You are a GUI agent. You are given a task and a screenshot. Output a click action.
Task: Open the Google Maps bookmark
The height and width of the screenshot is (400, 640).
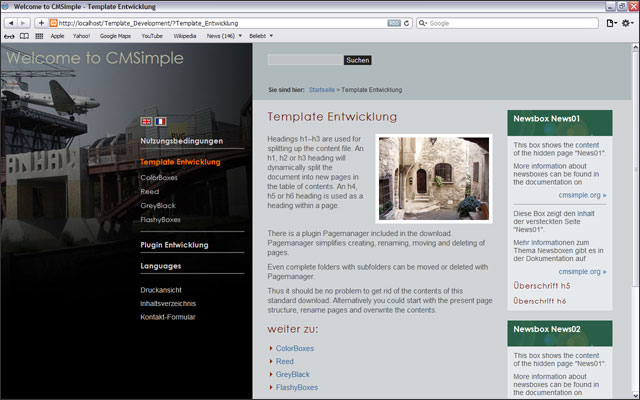(x=115, y=36)
